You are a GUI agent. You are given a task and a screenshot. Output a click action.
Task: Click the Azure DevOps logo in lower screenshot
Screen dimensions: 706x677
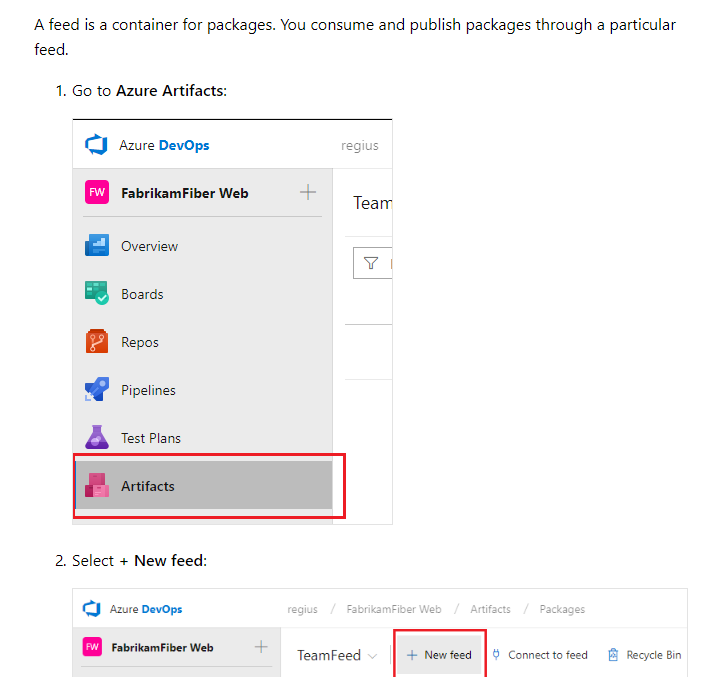(x=92, y=609)
